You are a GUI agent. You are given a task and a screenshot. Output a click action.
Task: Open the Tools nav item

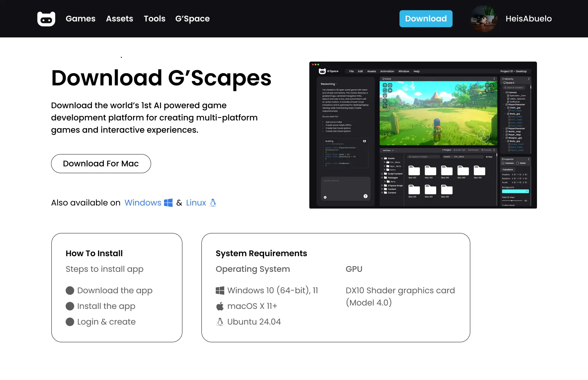point(154,19)
